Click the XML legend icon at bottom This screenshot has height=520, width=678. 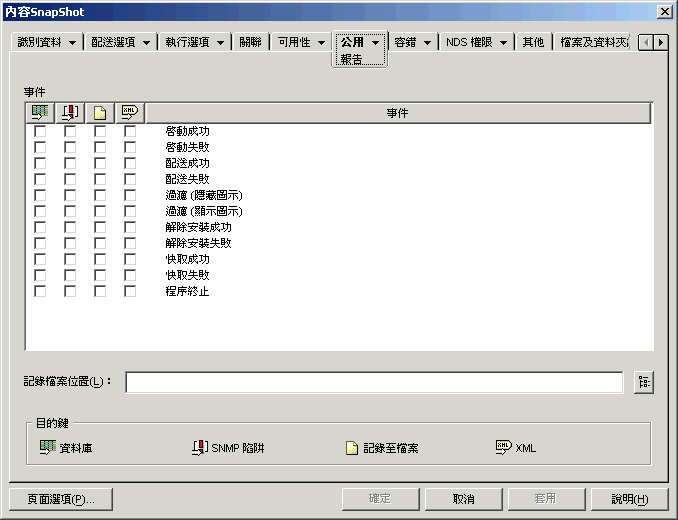(x=504, y=447)
